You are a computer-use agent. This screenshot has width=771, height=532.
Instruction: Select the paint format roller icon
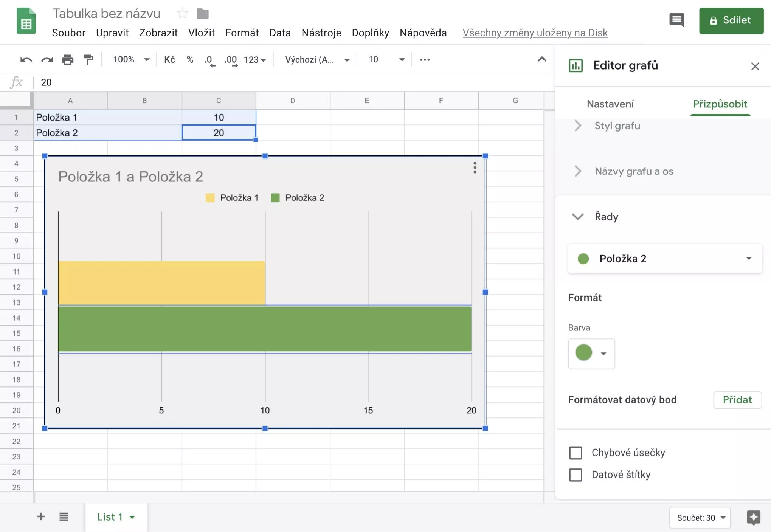pyautogui.click(x=88, y=60)
